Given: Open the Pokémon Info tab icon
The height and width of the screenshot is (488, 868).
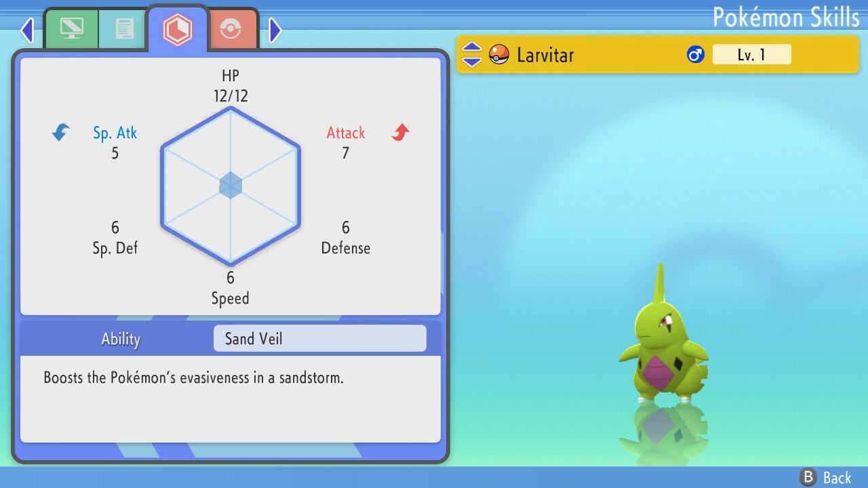Looking at the screenshot, I should coord(71,29).
